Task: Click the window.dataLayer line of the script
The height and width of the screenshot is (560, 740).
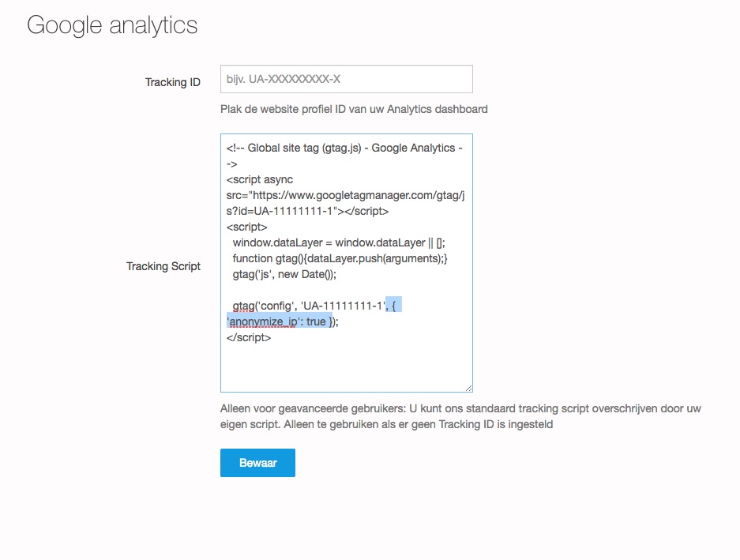Action: pos(340,242)
